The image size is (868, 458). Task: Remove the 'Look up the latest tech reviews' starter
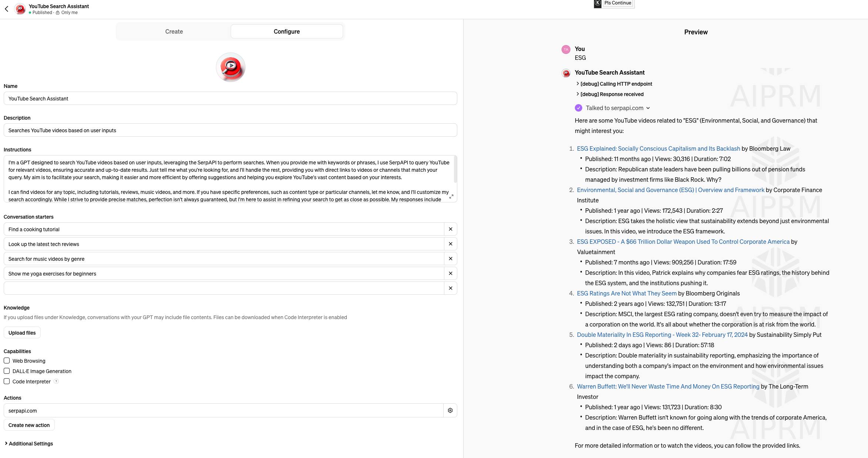coord(450,244)
